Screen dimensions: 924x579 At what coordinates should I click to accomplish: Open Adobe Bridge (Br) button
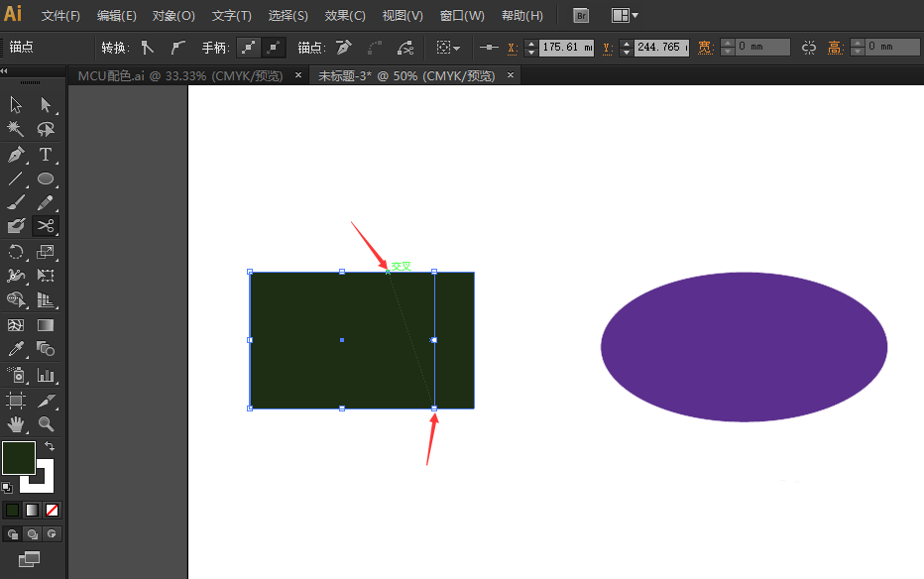pos(582,15)
